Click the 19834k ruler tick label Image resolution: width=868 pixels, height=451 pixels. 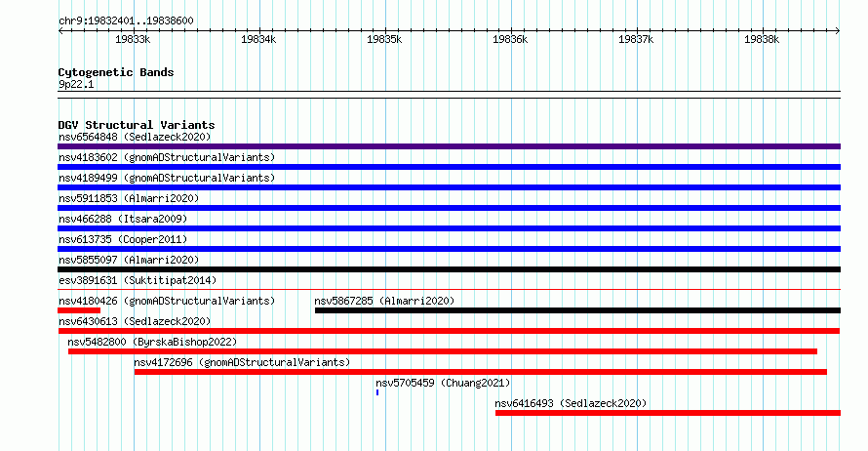click(258, 39)
